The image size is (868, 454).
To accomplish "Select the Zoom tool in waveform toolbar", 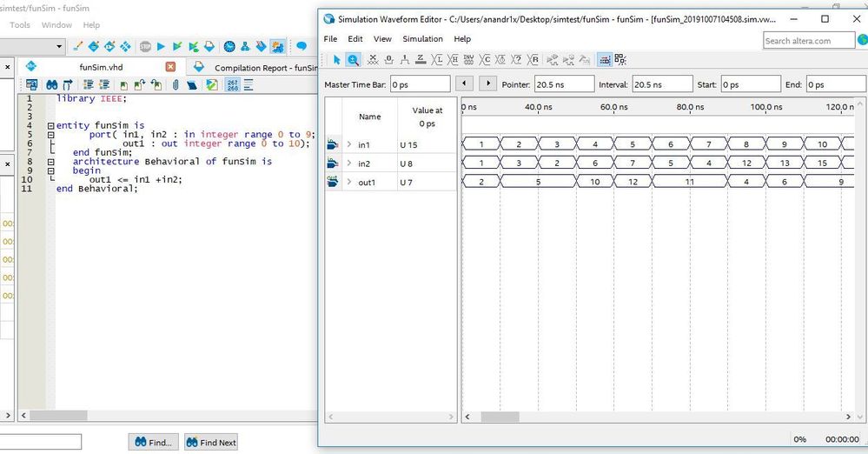I will pos(354,59).
